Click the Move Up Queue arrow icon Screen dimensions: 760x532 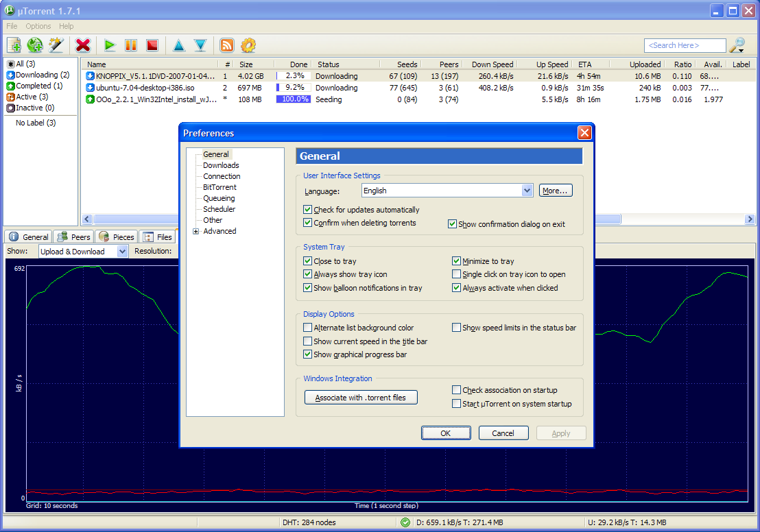point(179,45)
